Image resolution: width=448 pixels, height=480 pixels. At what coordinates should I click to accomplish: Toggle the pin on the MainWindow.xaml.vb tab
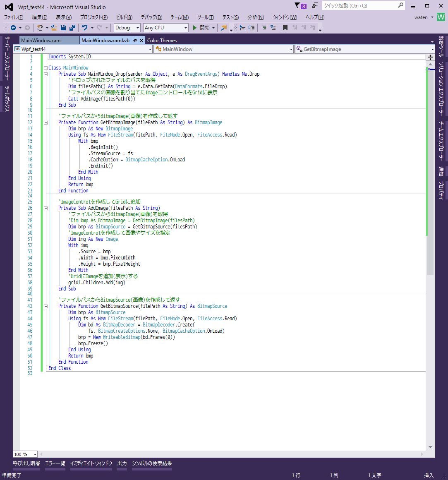point(135,41)
